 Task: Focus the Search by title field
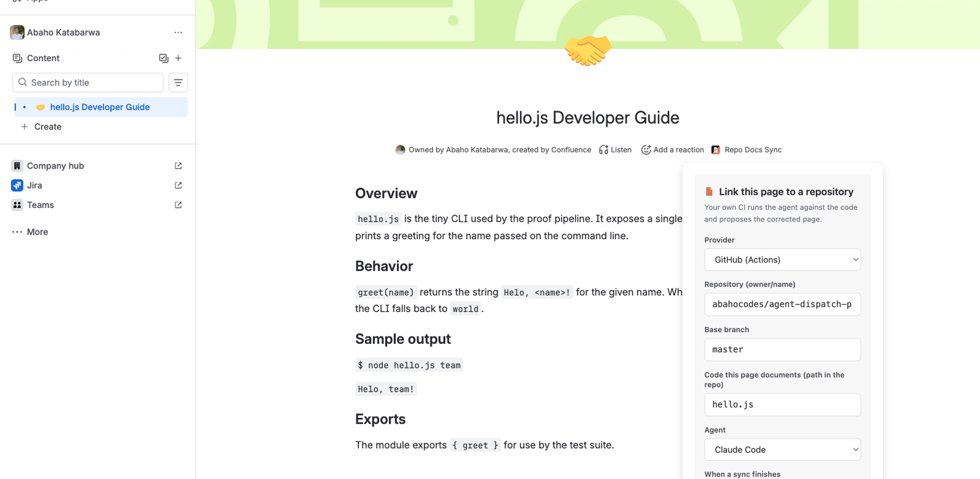88,82
